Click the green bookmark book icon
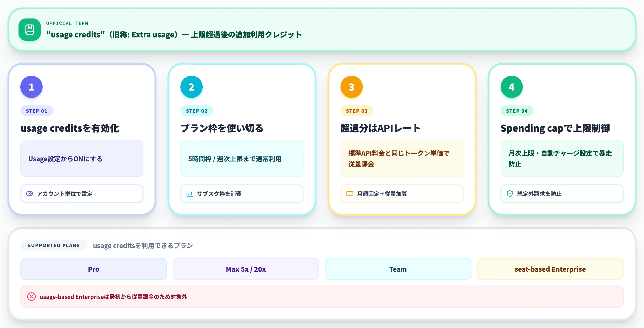The image size is (644, 328). [x=30, y=30]
